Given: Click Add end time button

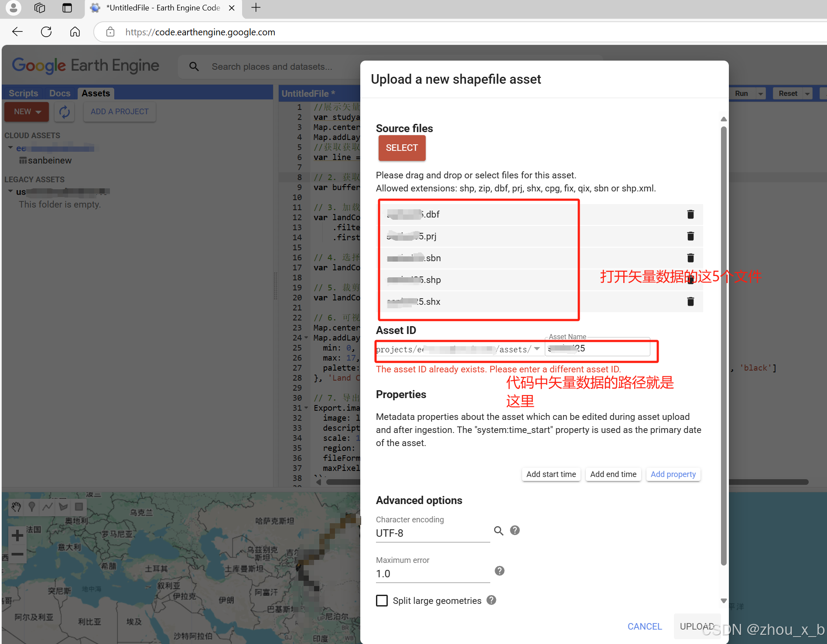Looking at the screenshot, I should click(613, 474).
